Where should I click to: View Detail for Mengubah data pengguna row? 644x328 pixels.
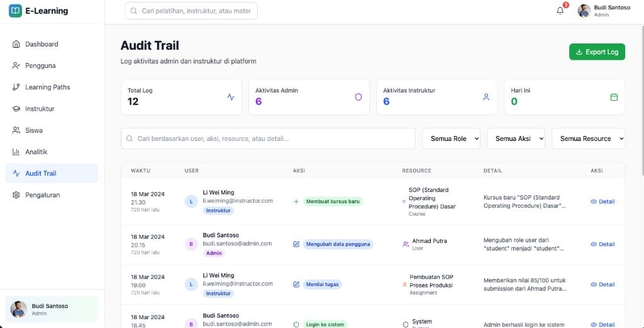coord(602,244)
